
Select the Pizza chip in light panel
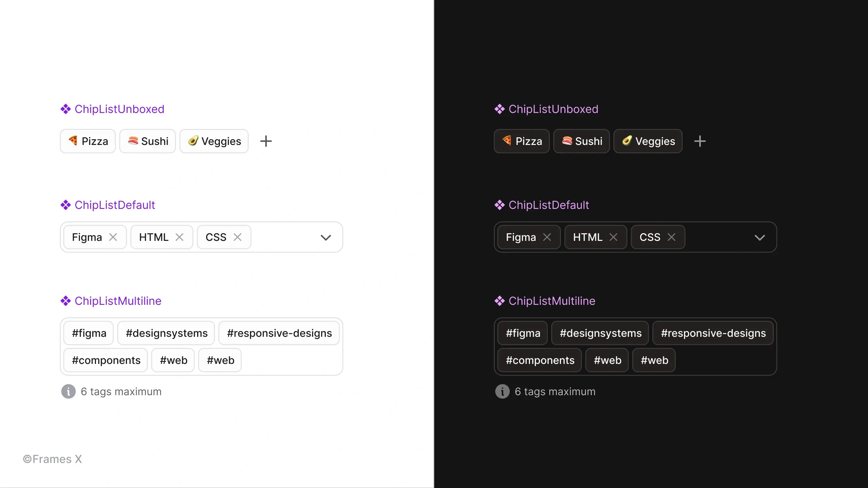pyautogui.click(x=88, y=141)
